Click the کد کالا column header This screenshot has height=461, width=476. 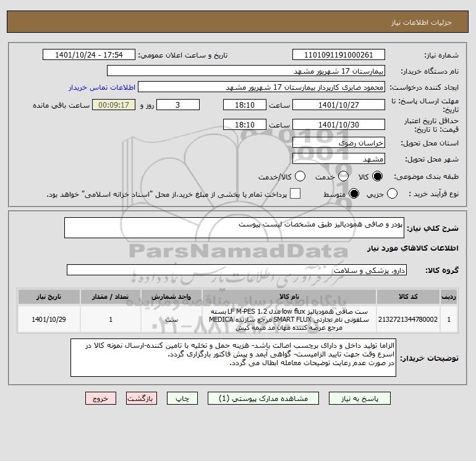click(x=408, y=296)
